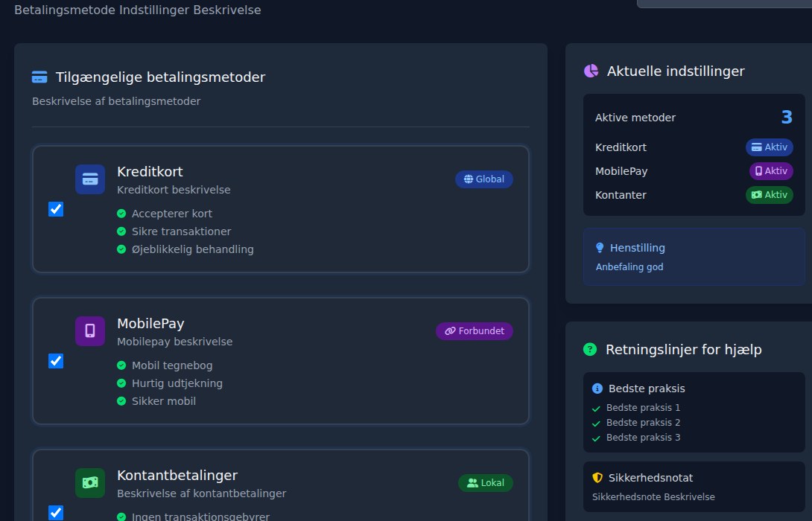Click the lightbulb icon next to Henstilling
This screenshot has height=521, width=812.
[600, 248]
